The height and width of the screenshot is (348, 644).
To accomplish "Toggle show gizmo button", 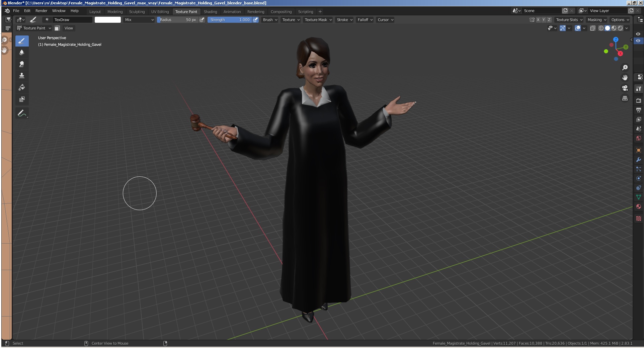I will (x=563, y=28).
